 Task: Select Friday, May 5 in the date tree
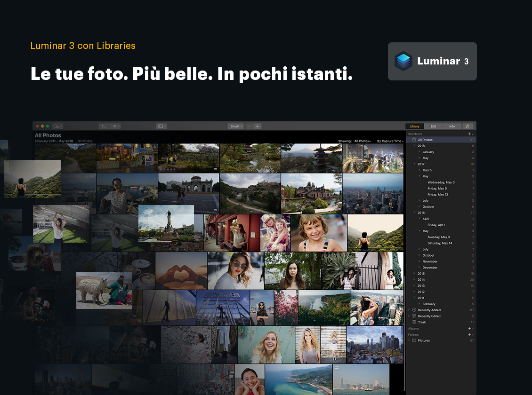click(437, 188)
